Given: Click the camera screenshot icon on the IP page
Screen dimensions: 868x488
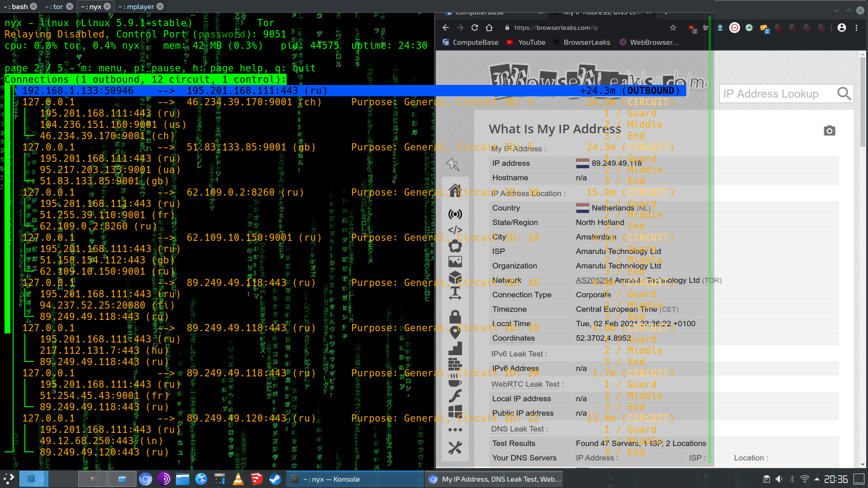Looking at the screenshot, I should [830, 130].
